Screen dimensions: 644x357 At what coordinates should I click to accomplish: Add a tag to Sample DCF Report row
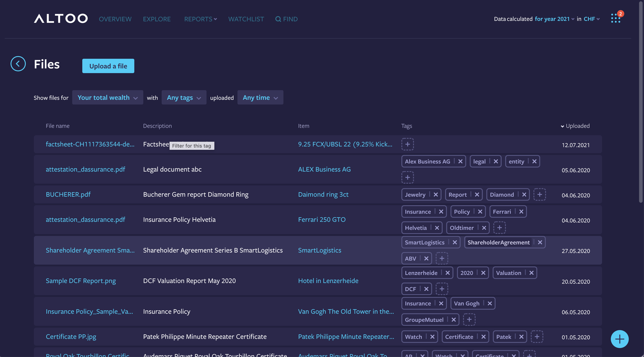442,289
